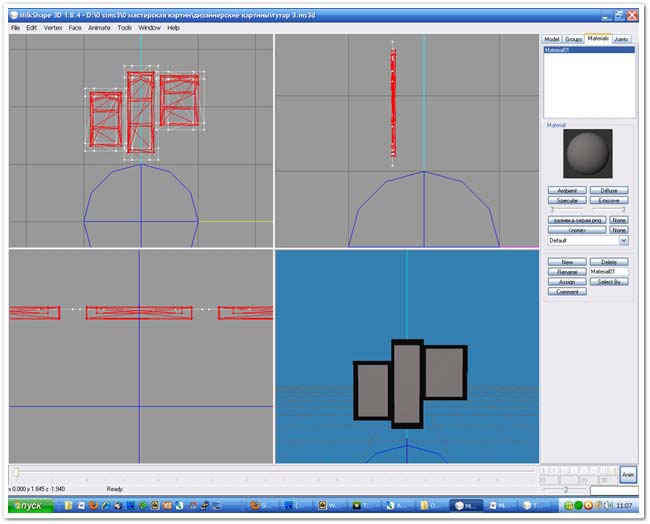Switch to the Model tab
Screen dimensions: 650x524
point(551,39)
